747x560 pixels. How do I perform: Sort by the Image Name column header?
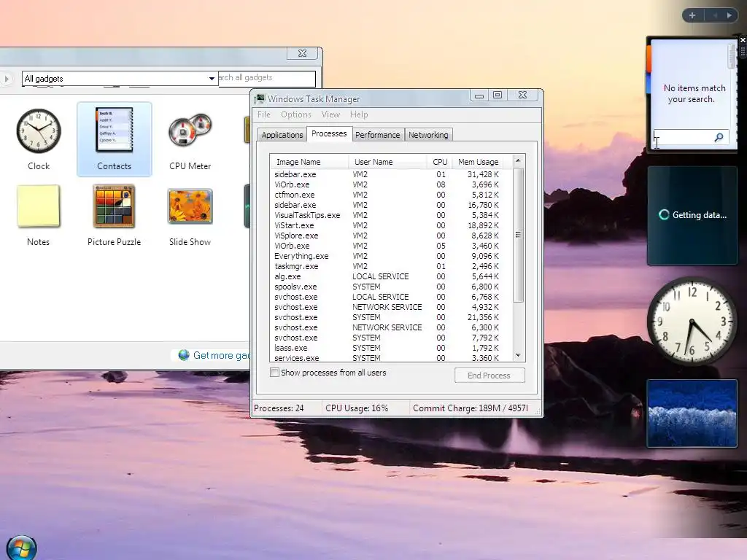click(x=309, y=162)
